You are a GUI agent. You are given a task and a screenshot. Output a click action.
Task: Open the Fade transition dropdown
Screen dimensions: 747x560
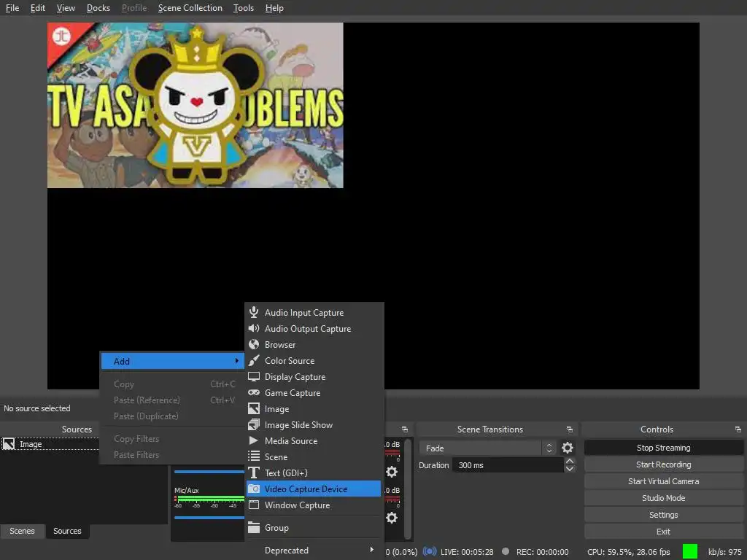tap(487, 448)
